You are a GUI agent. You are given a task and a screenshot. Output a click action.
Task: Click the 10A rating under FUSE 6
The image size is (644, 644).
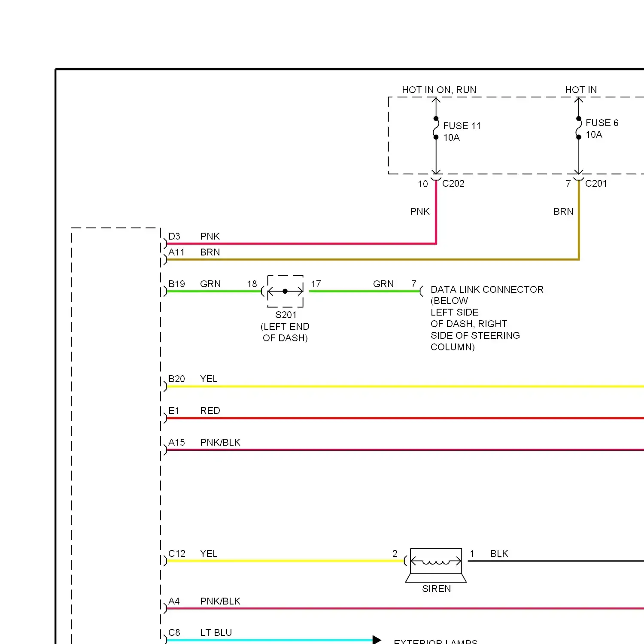pos(594,135)
